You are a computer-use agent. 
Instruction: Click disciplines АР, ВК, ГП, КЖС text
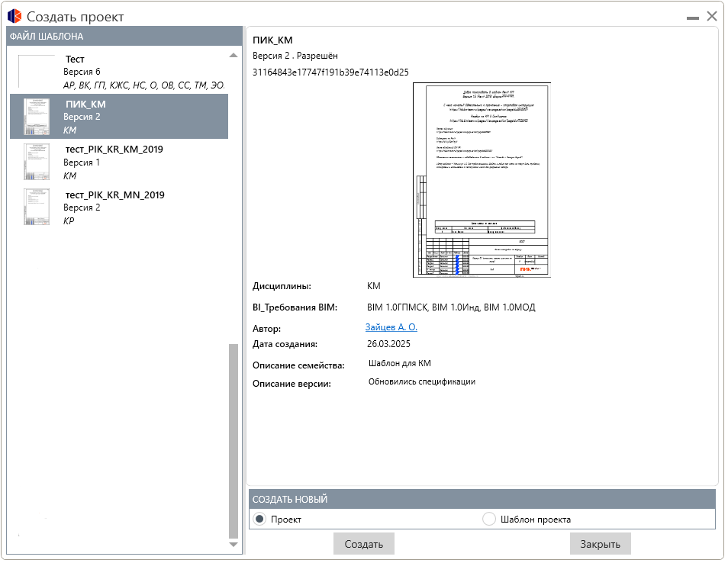pos(144,85)
